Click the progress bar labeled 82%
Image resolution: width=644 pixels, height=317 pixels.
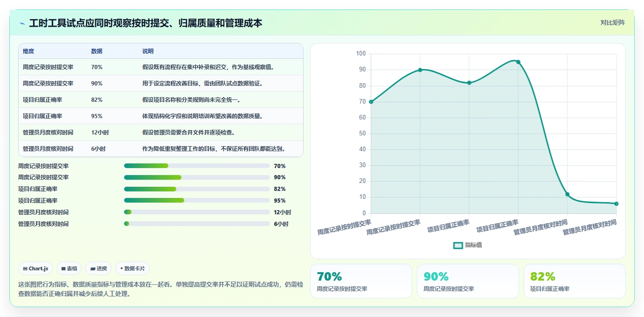pyautogui.click(x=197, y=189)
